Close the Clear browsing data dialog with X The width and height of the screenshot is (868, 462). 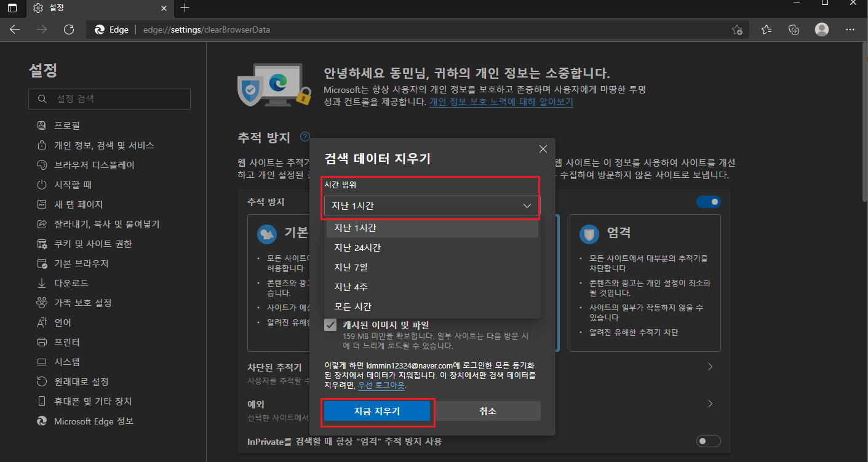tap(543, 149)
